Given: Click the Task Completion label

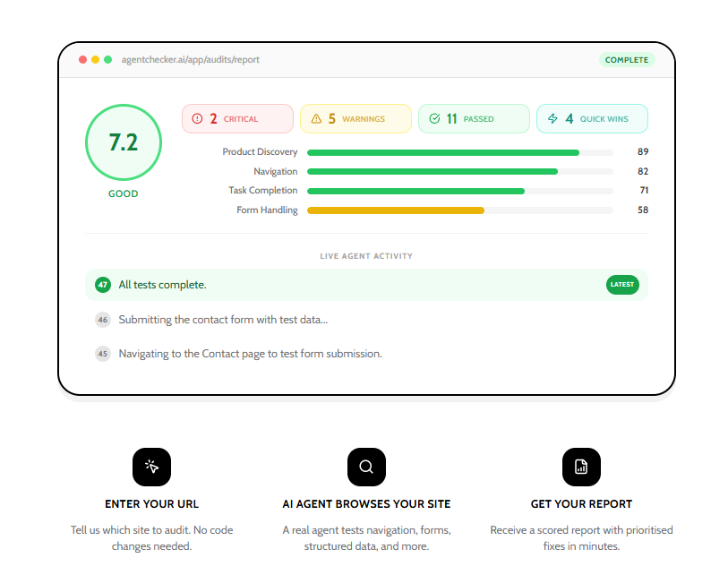Looking at the screenshot, I should [x=262, y=191].
